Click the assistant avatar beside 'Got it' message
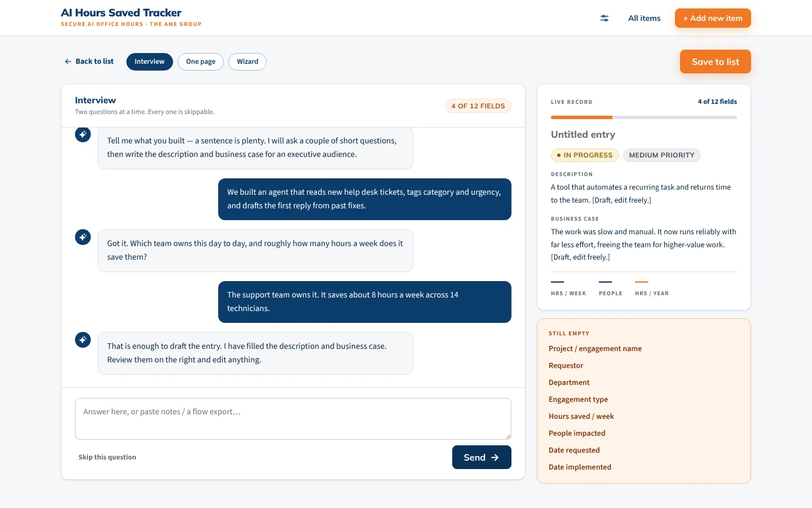Image resolution: width=812 pixels, height=508 pixels. click(x=83, y=237)
